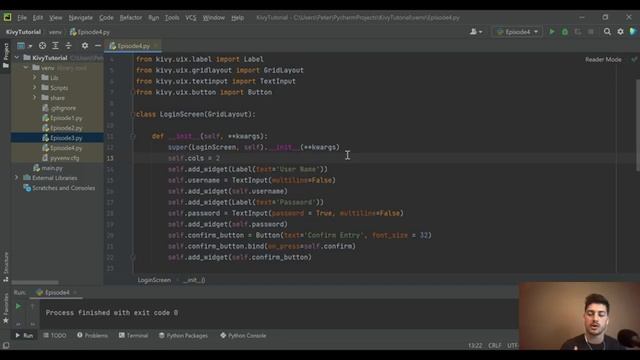640x360 pixels.
Task: Open the Run tool window button
Action: (x=24, y=336)
